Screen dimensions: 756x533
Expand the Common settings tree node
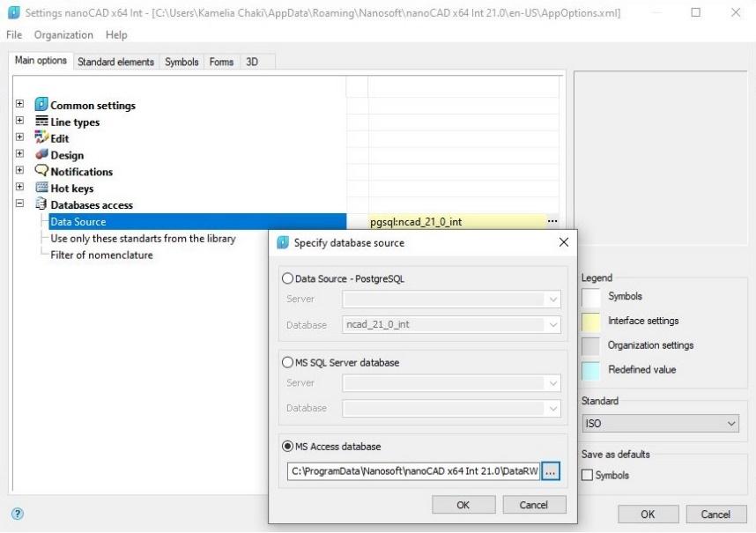pyautogui.click(x=19, y=105)
